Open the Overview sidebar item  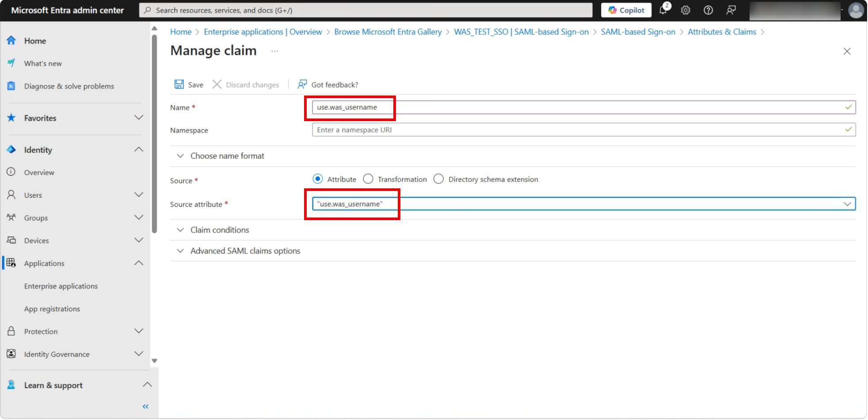pyautogui.click(x=39, y=172)
